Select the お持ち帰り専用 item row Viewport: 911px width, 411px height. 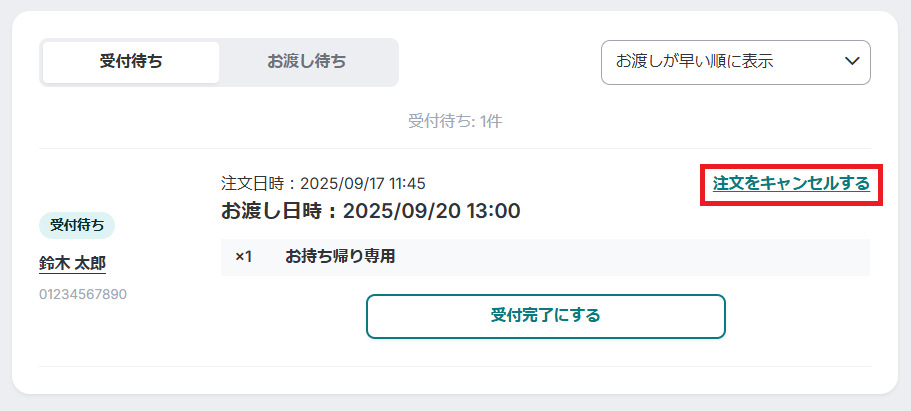(x=546, y=257)
